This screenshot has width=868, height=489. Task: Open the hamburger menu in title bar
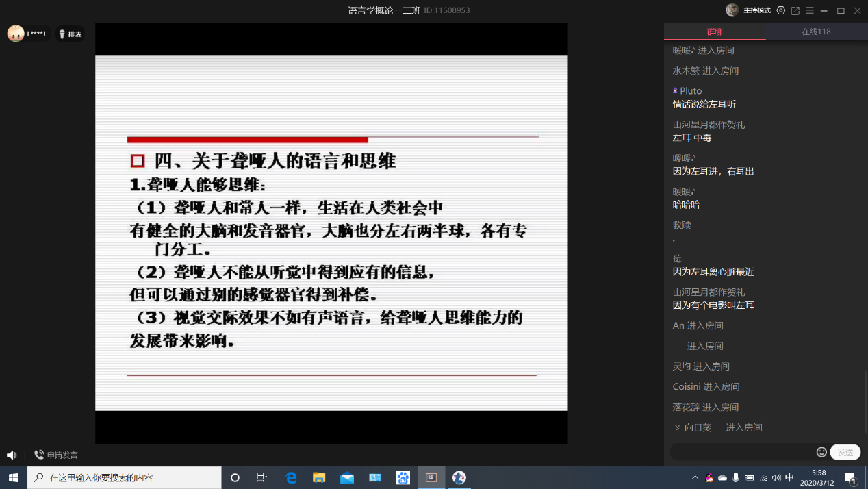pos(810,10)
